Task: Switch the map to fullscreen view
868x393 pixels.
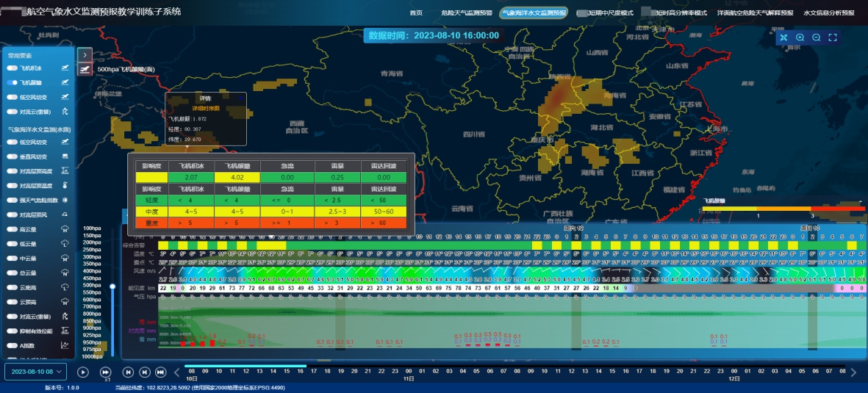Action: click(833, 37)
